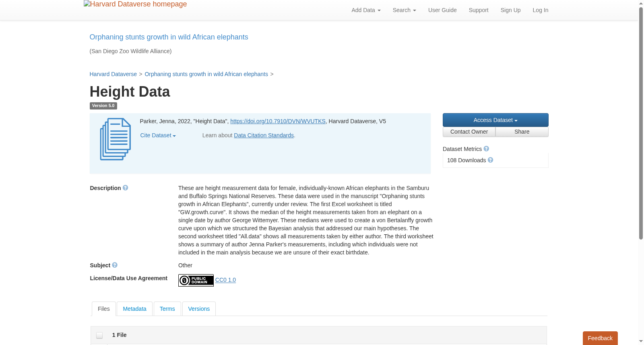Switch to the Files tab

[x=104, y=309]
